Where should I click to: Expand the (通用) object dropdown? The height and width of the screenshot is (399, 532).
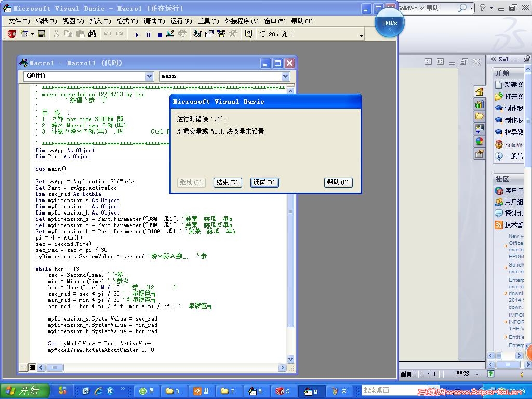[x=150, y=76]
